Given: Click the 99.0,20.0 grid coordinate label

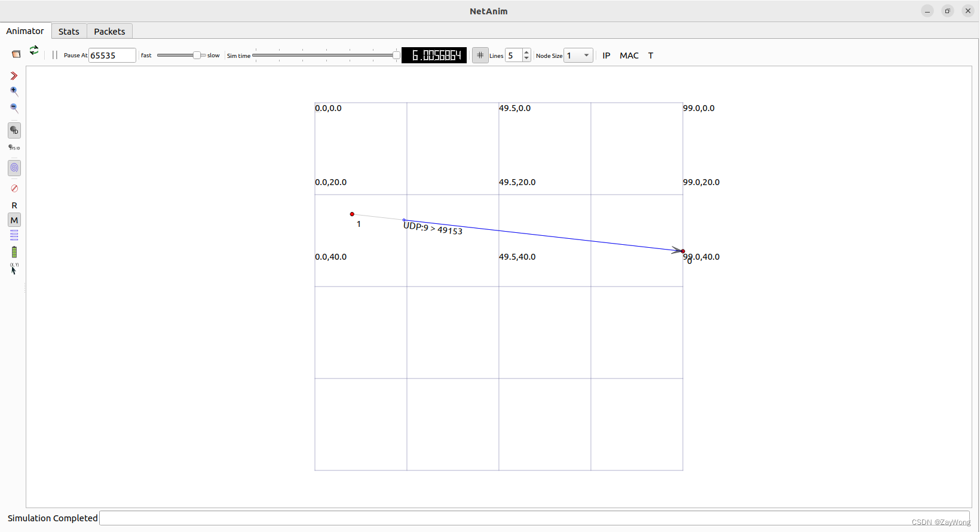Looking at the screenshot, I should click(702, 182).
